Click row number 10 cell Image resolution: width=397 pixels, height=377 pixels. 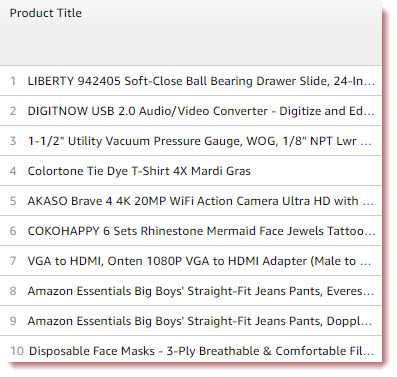click(17, 351)
